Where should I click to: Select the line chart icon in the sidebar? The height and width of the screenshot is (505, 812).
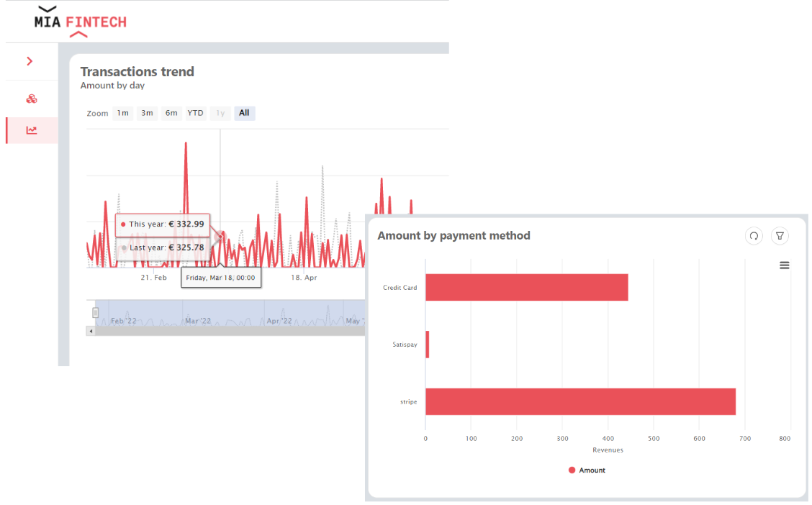coord(31,130)
